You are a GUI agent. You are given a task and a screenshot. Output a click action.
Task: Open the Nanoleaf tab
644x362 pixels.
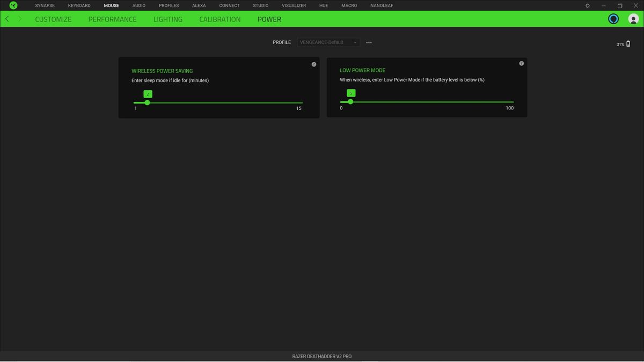click(x=382, y=5)
